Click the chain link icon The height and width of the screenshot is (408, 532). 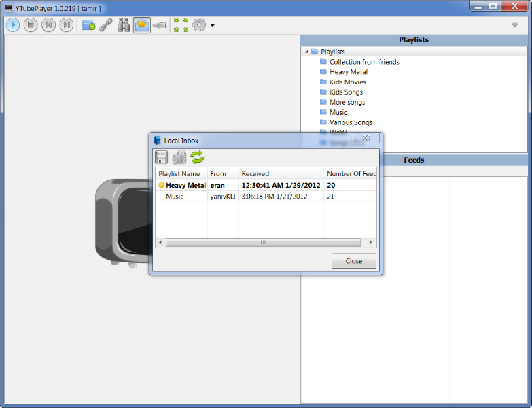(106, 25)
